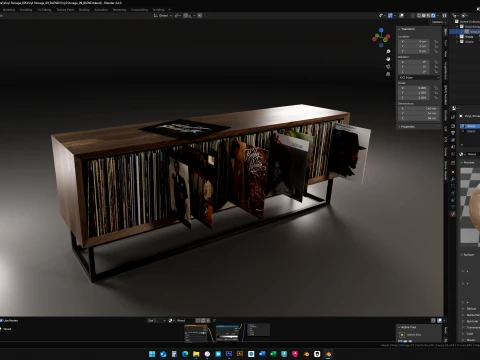The height and width of the screenshot is (360, 480).
Task: Expand the Studio collection in outliner
Action: click(x=457, y=42)
